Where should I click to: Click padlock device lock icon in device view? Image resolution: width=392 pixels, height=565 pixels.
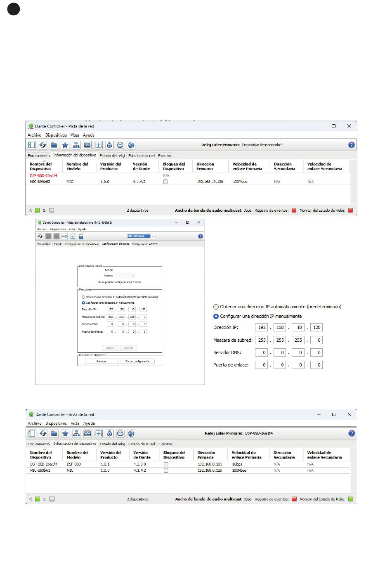click(x=81, y=236)
